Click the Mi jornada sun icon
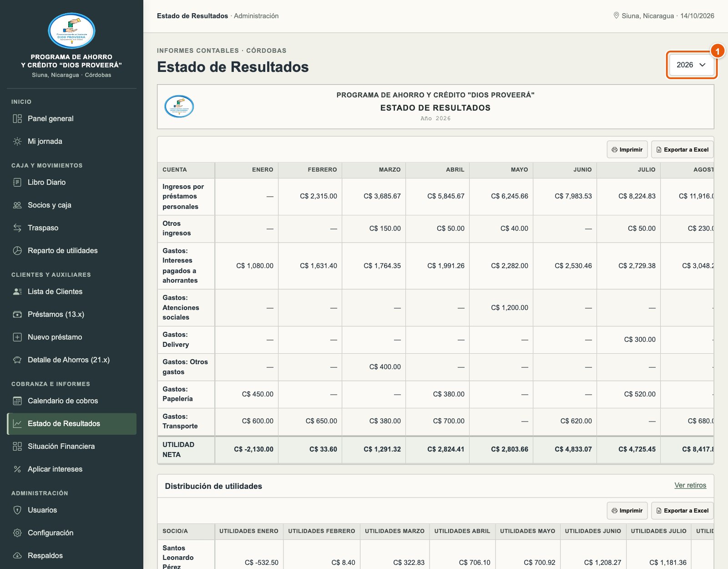The height and width of the screenshot is (569, 728). coord(17,142)
